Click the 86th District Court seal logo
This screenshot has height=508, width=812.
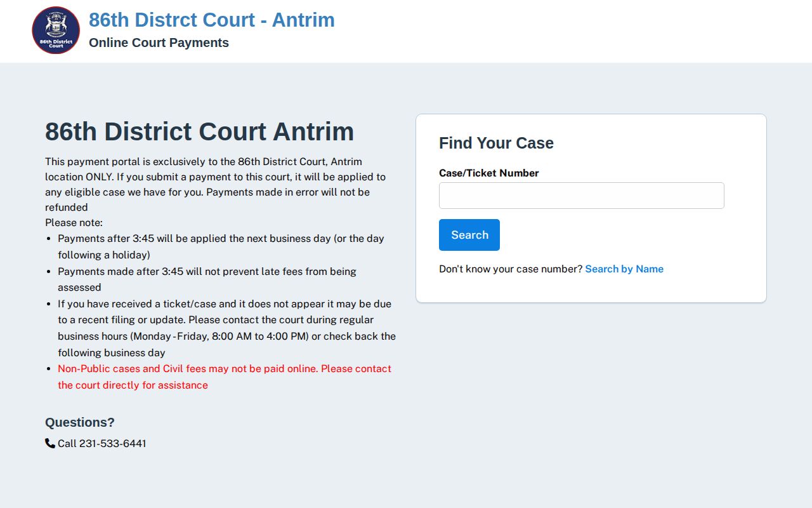pos(56,30)
